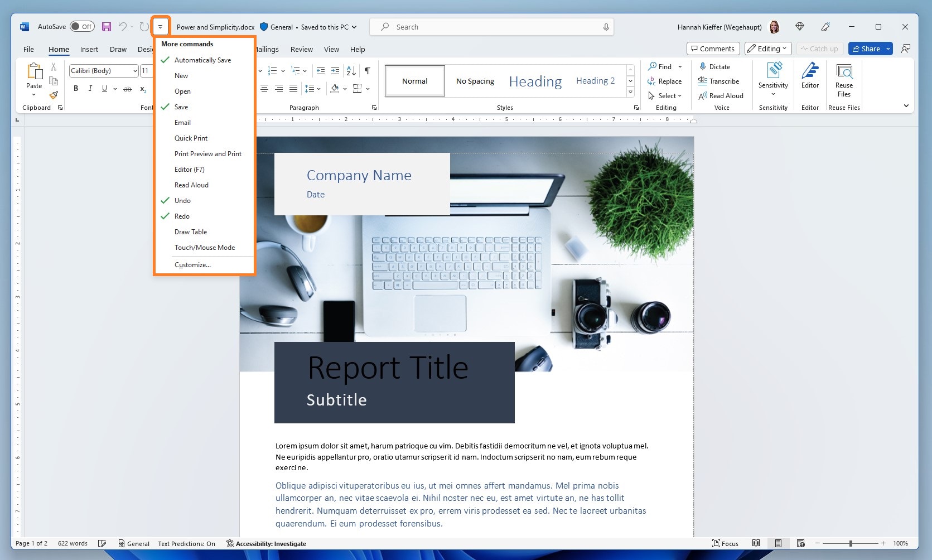932x560 pixels.
Task: Click the Bold formatting icon
Action: 76,89
